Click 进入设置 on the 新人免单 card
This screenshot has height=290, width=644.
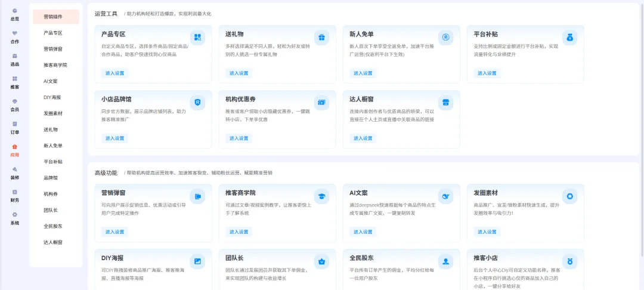(x=363, y=73)
